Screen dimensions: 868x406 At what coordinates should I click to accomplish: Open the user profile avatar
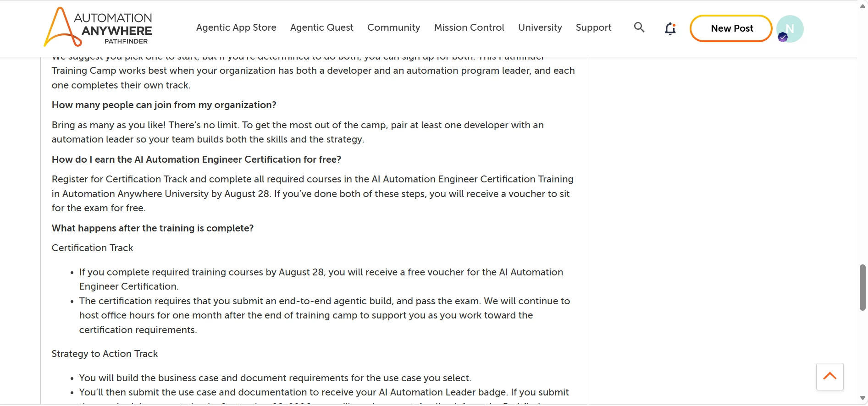pyautogui.click(x=790, y=28)
